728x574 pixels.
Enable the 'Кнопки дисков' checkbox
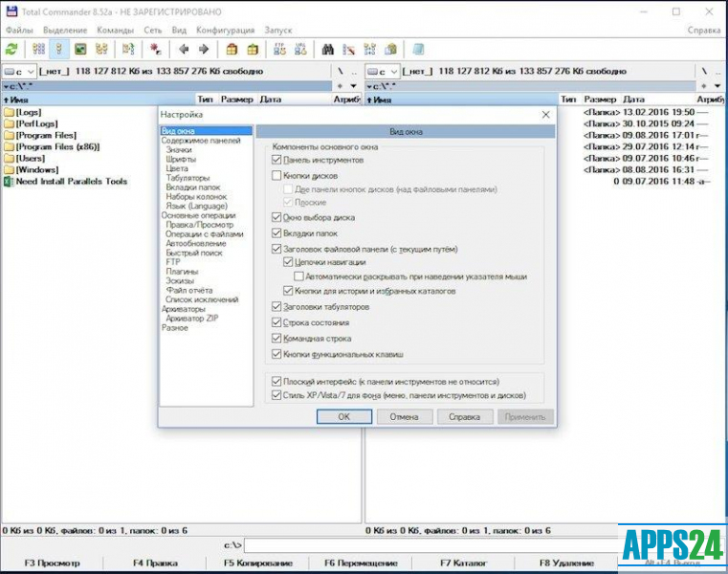pos(276,175)
